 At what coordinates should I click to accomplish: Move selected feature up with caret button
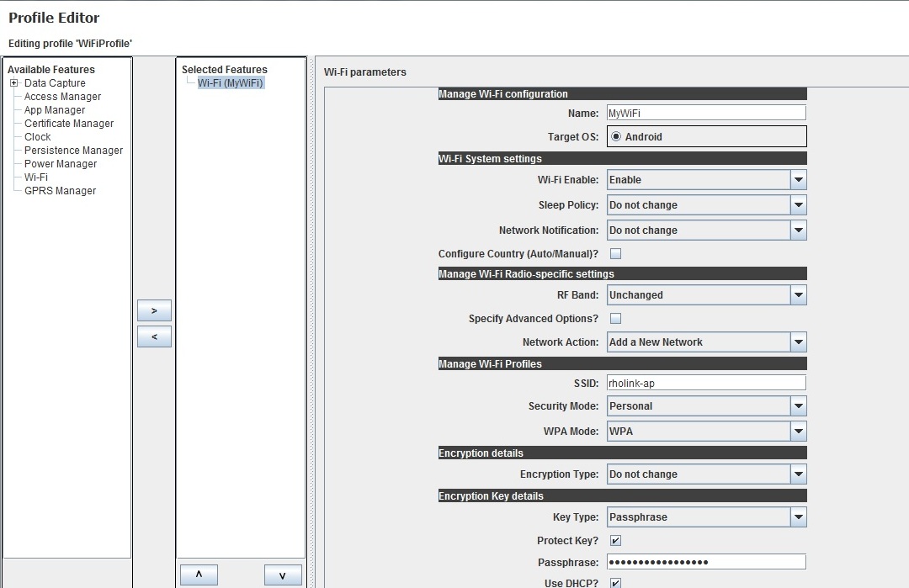tap(199, 575)
